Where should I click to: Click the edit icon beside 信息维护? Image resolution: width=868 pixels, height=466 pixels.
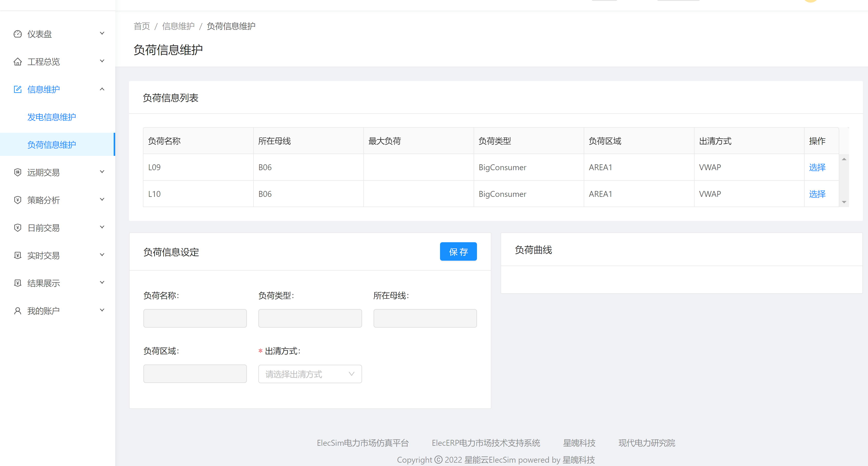(x=17, y=89)
